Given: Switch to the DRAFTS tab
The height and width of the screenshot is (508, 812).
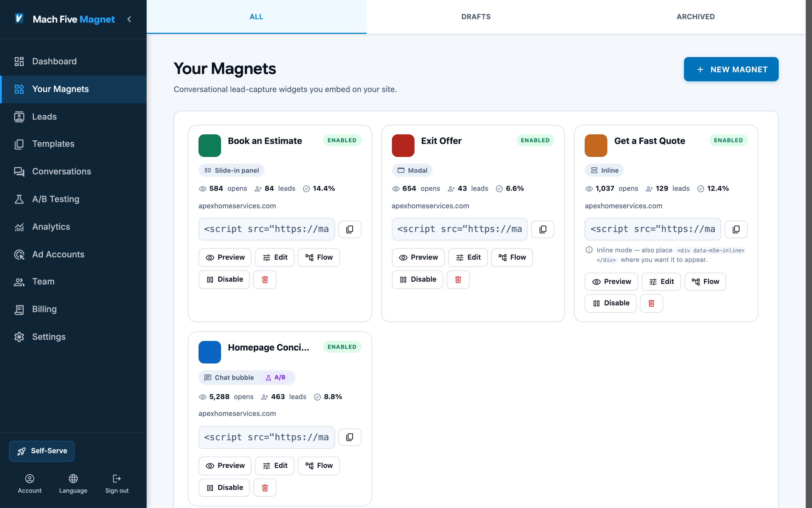Looking at the screenshot, I should (x=476, y=17).
